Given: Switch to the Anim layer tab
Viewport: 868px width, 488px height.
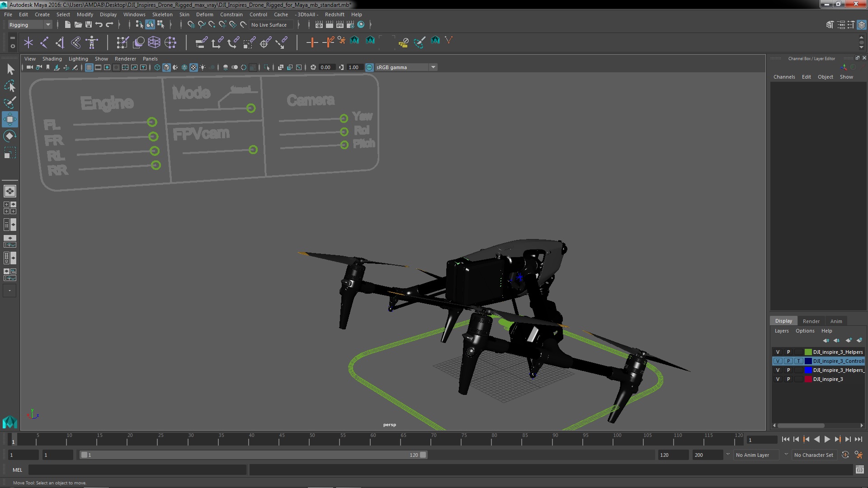Looking at the screenshot, I should 836,321.
